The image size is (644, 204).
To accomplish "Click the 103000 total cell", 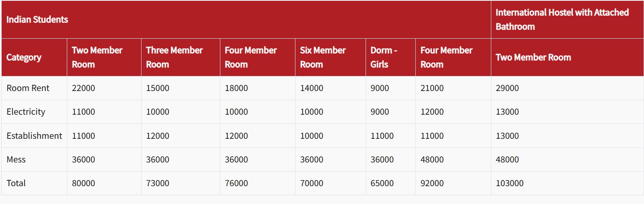I will coord(510,183).
